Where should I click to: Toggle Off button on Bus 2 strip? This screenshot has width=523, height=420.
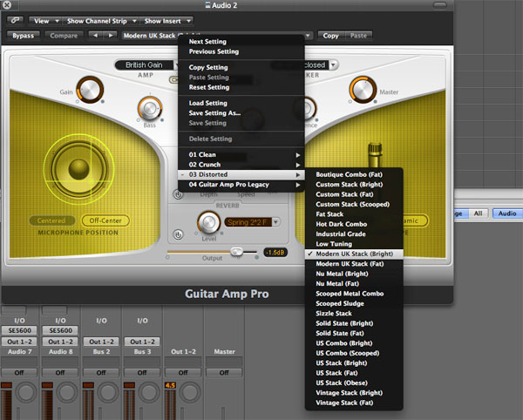tap(101, 373)
